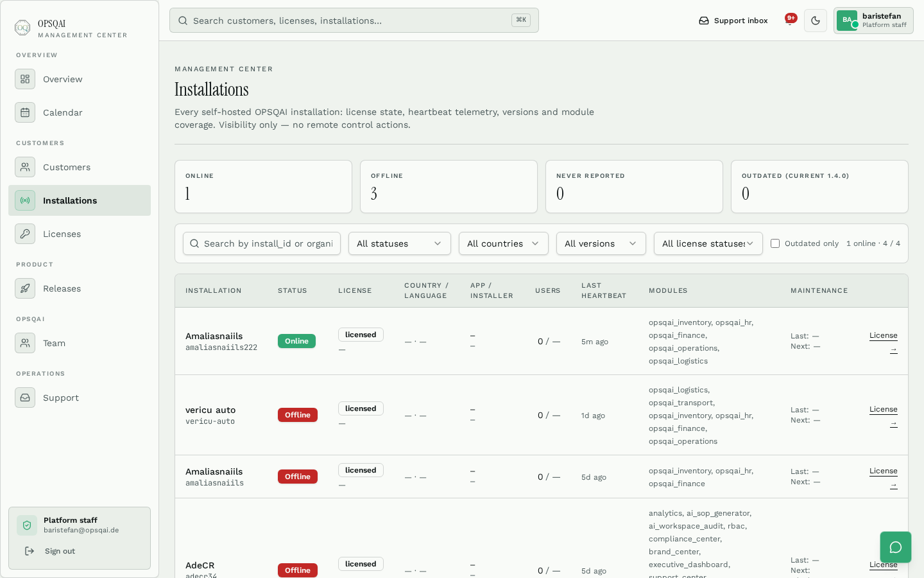
Task: Open the All license statuses dropdown
Action: 708,243
